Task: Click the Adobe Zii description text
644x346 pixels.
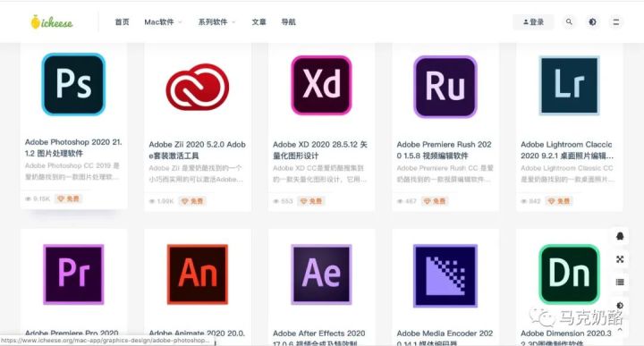Action: (x=196, y=173)
